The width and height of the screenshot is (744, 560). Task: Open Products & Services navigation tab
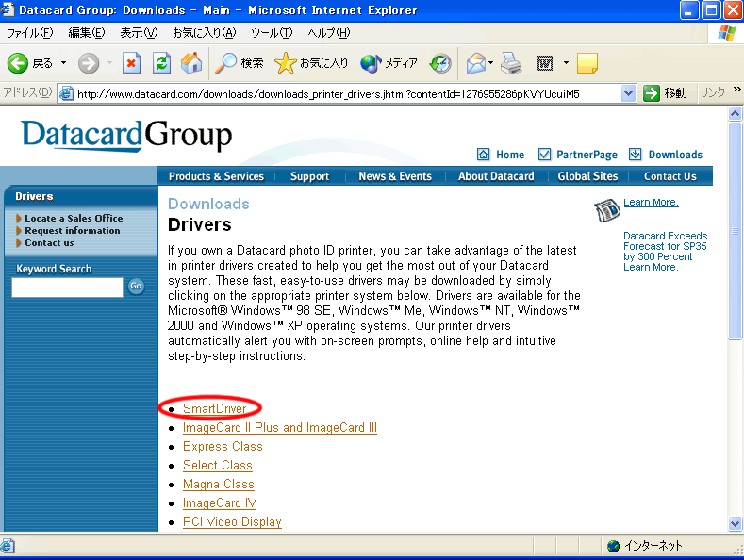click(x=216, y=176)
